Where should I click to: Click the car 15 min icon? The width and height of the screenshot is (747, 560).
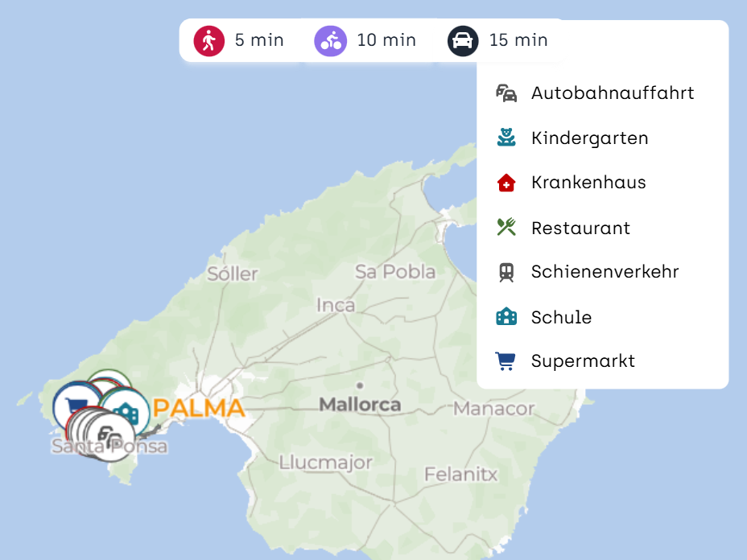[463, 40]
